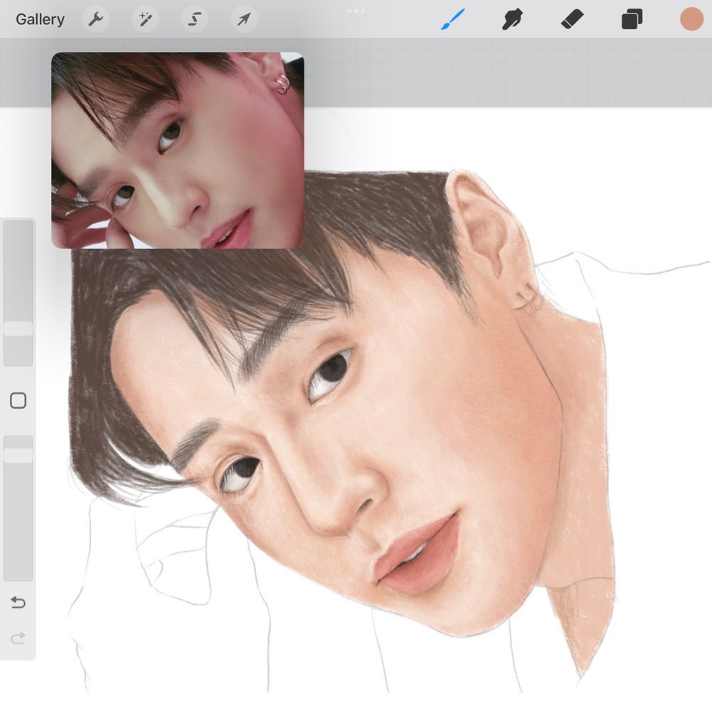The image size is (712, 728).
Task: Open the active color swatch picker
Action: click(x=691, y=19)
